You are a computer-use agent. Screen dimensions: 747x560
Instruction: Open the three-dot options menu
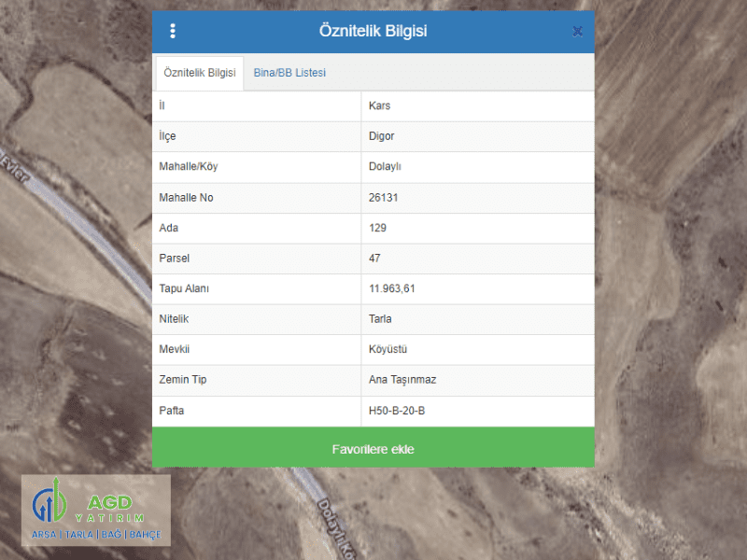click(173, 32)
